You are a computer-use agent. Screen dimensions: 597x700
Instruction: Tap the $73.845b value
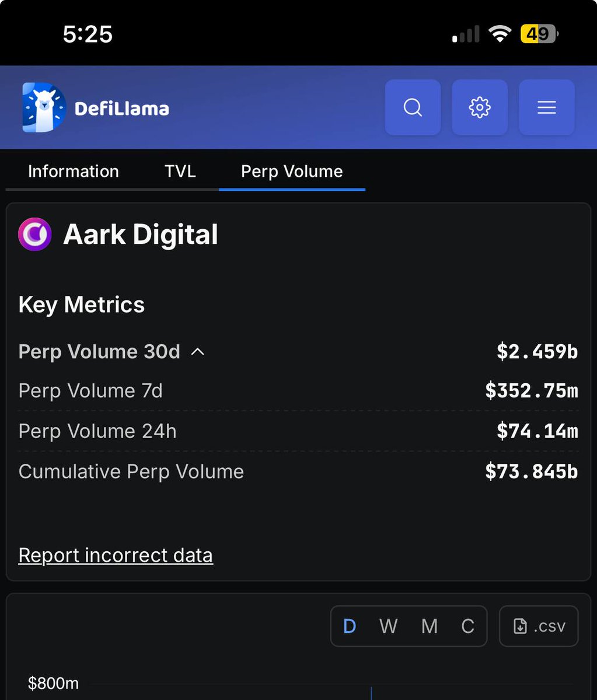point(532,471)
